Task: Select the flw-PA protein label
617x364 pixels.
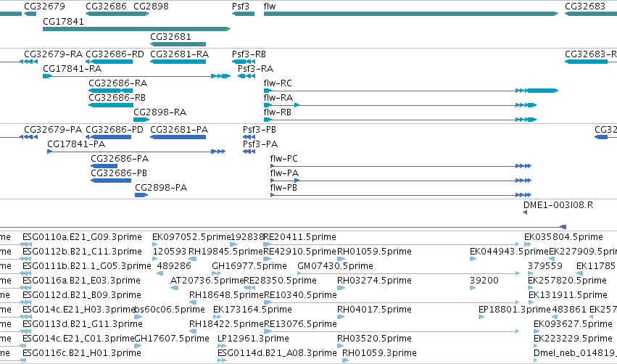Action: pos(284,173)
